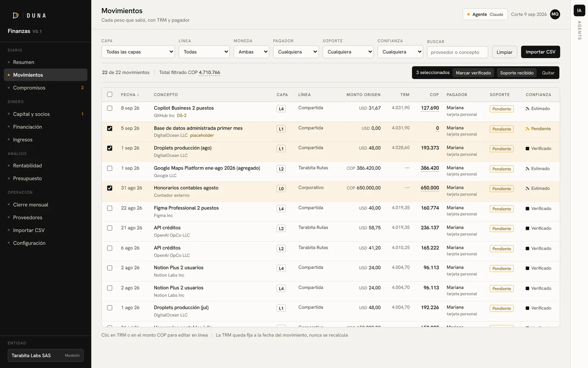Open the Moneda dropdown showing Ambas
Viewport: 588px width, 368px height.
[x=251, y=52]
